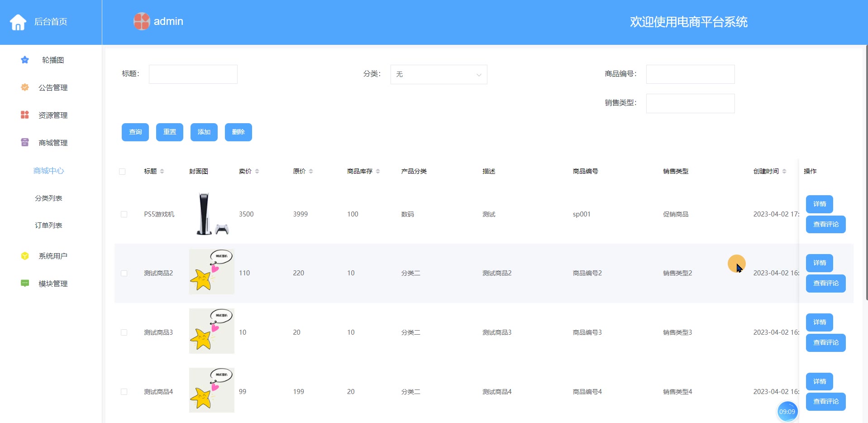Image resolution: width=868 pixels, height=423 pixels.
Task: Click the sp001 product code cell
Action: pos(582,214)
